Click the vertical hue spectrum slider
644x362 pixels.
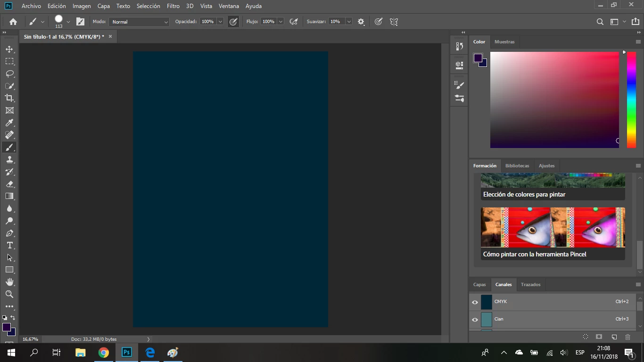[x=631, y=100]
